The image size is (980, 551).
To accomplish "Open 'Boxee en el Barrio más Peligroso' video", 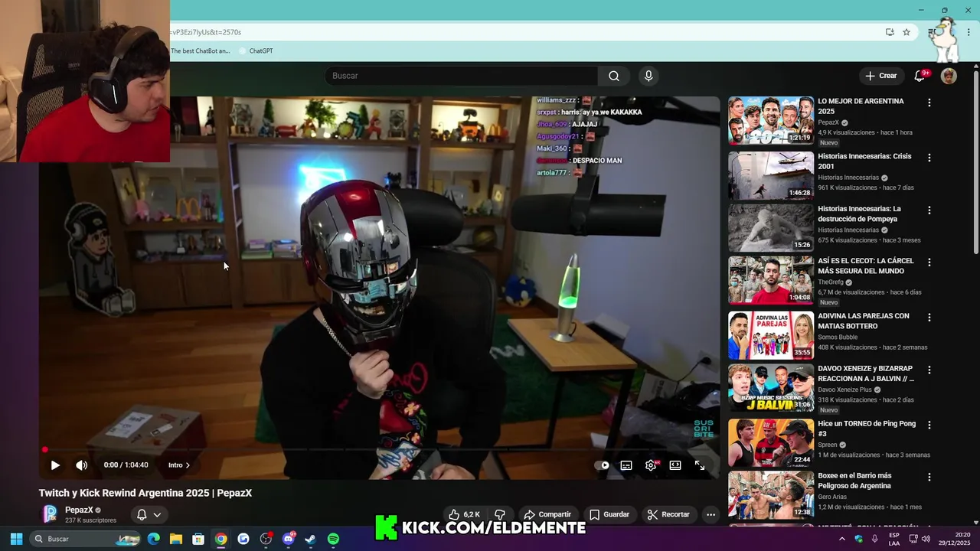I will click(x=854, y=481).
